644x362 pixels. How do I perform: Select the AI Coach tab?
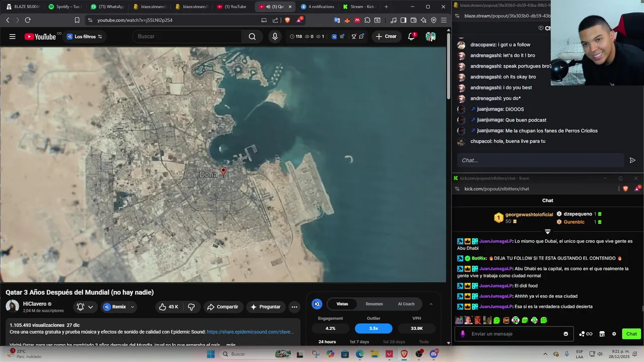[x=406, y=304]
